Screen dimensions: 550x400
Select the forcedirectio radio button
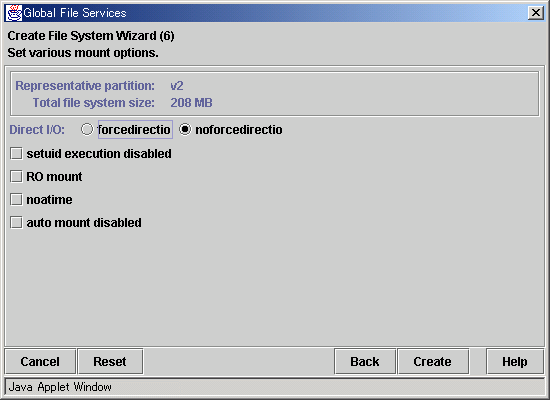coord(87,129)
